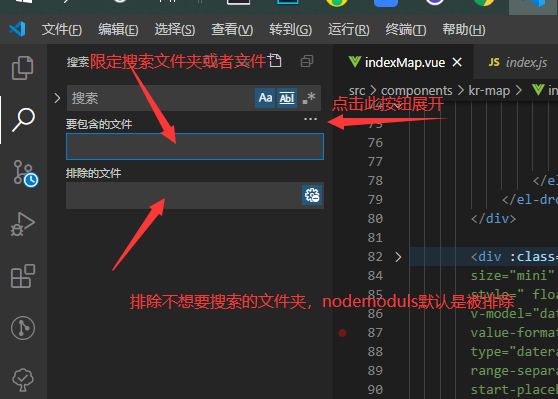Click line number 80
Viewport: 558px width, 399px height.
coord(375,219)
